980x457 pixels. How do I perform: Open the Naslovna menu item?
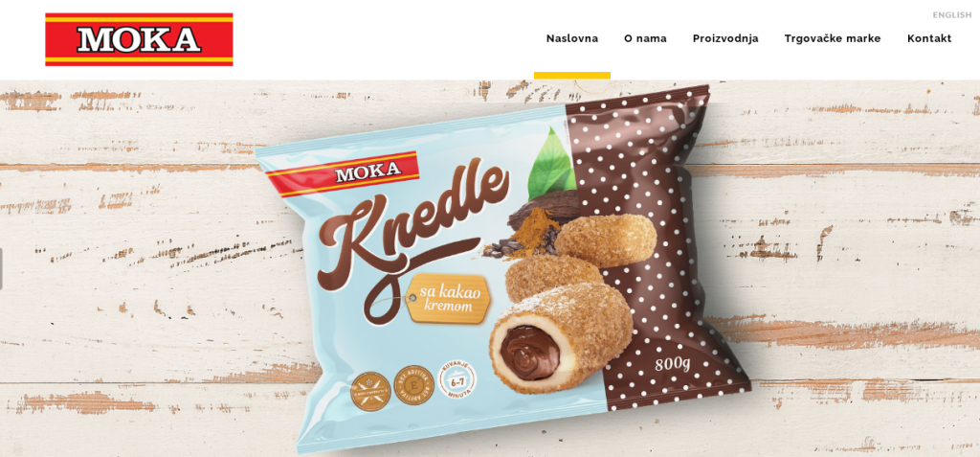click(x=572, y=38)
